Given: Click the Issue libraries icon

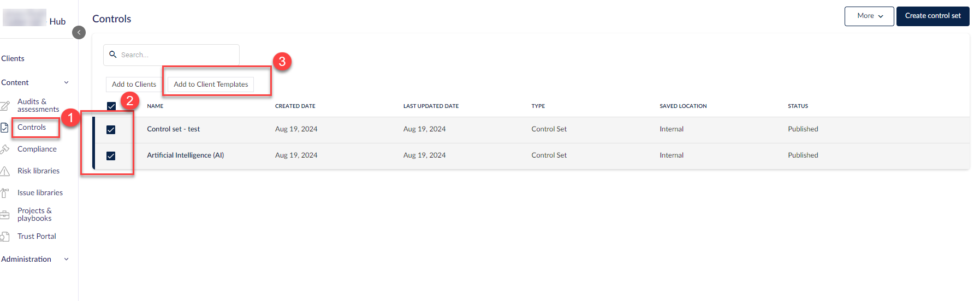Looking at the screenshot, I should [x=4, y=193].
